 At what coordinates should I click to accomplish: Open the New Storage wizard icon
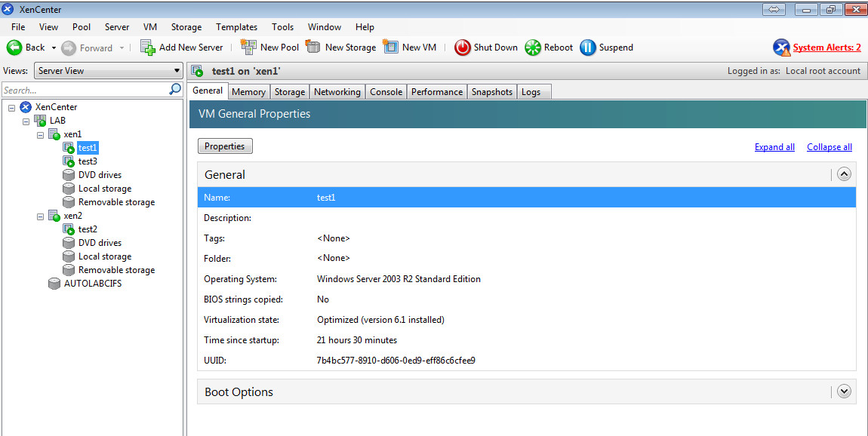coord(313,47)
